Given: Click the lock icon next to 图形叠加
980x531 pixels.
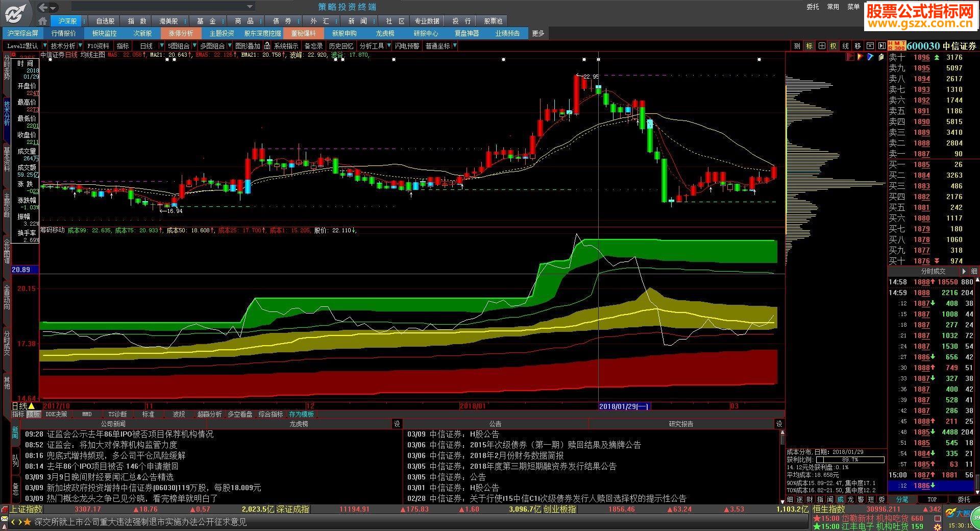Looking at the screenshot, I should 267,46.
